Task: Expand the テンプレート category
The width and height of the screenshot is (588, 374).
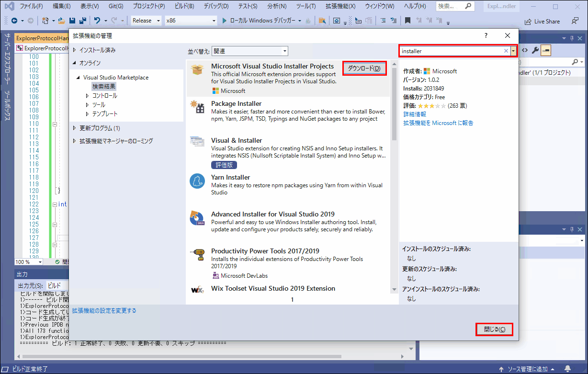Action: click(87, 114)
